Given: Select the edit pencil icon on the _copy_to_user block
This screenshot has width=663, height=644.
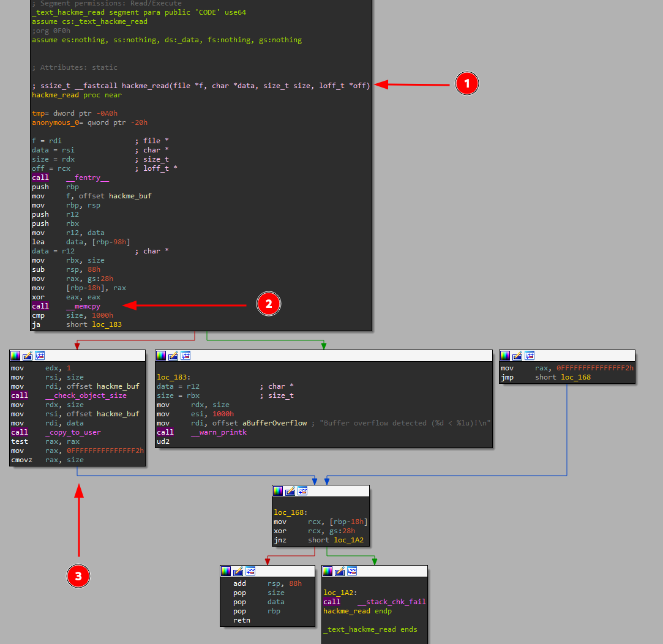Looking at the screenshot, I should click(x=27, y=355).
